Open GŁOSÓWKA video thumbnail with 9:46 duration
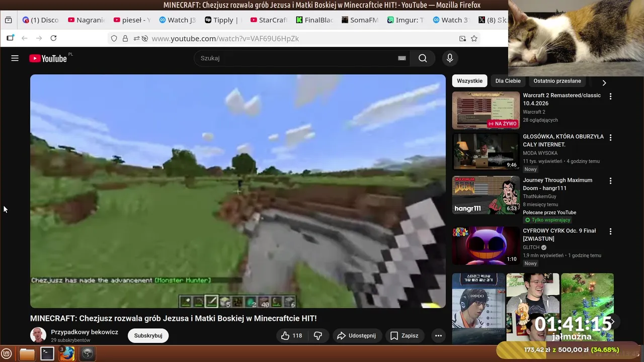The height and width of the screenshot is (362, 644). click(486, 151)
